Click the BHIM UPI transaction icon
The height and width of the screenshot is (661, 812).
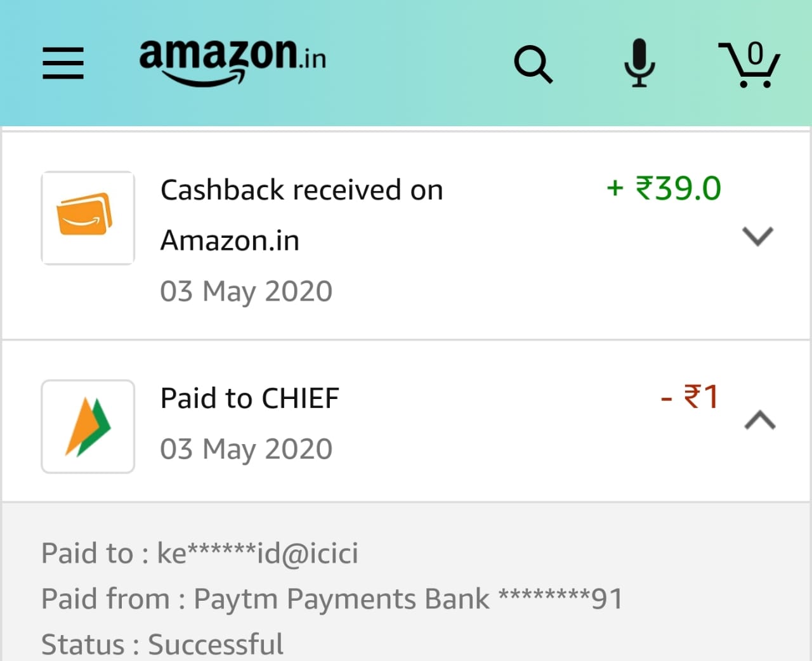tap(88, 426)
